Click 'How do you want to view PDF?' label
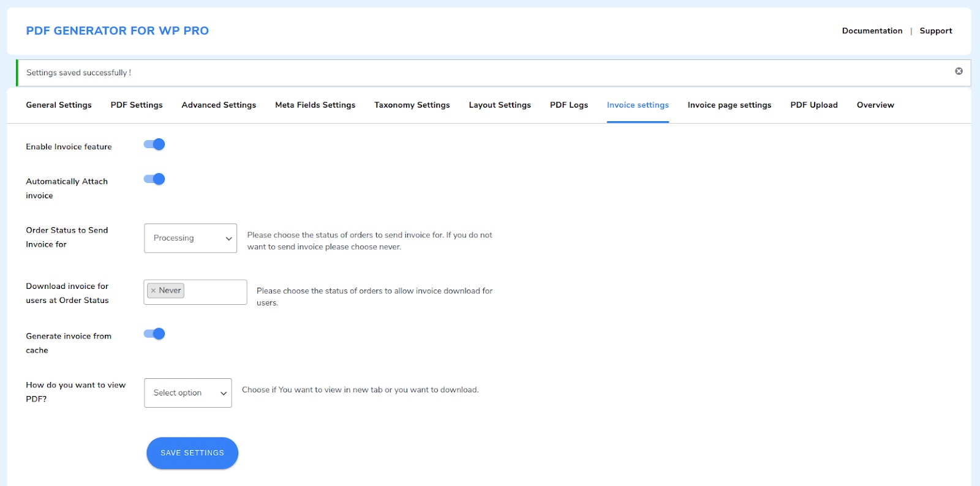 76,392
